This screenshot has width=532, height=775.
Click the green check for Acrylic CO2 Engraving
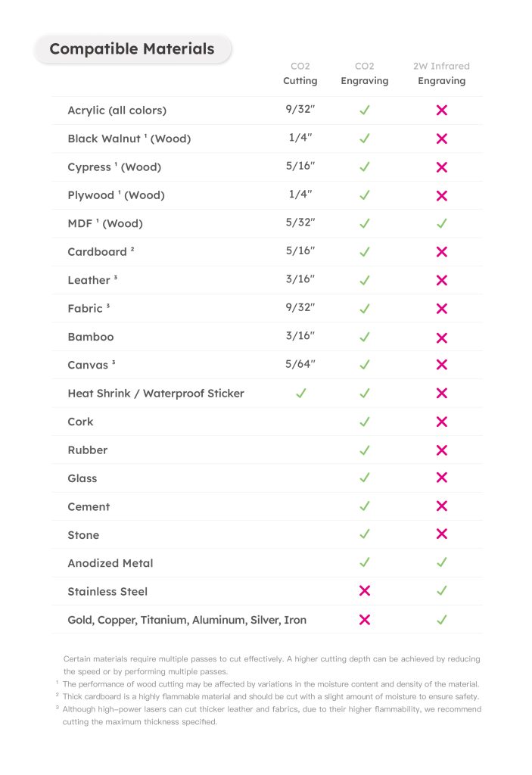pyautogui.click(x=365, y=110)
